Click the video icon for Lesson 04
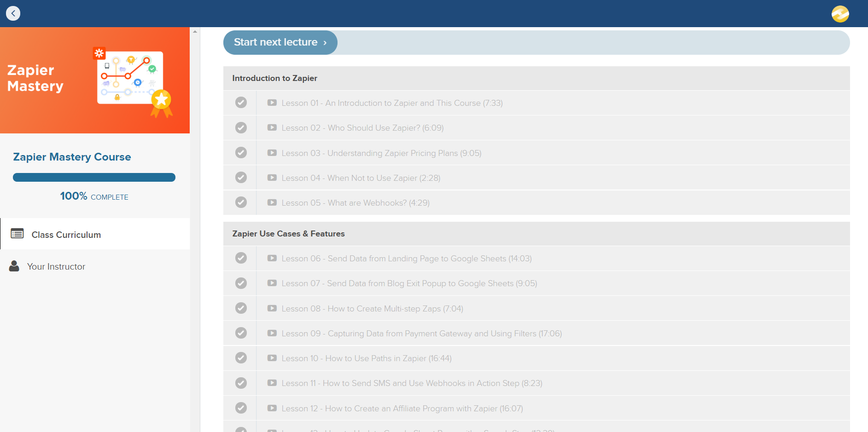 click(x=272, y=178)
